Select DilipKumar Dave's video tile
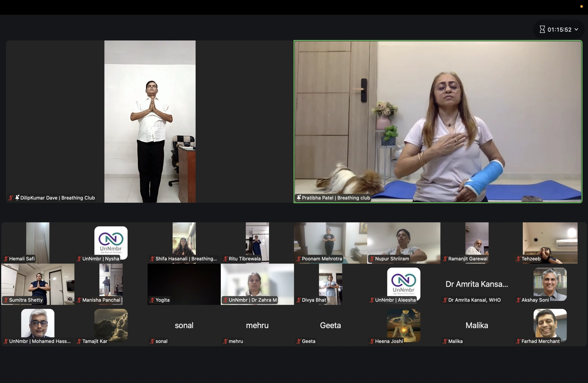 [150, 121]
